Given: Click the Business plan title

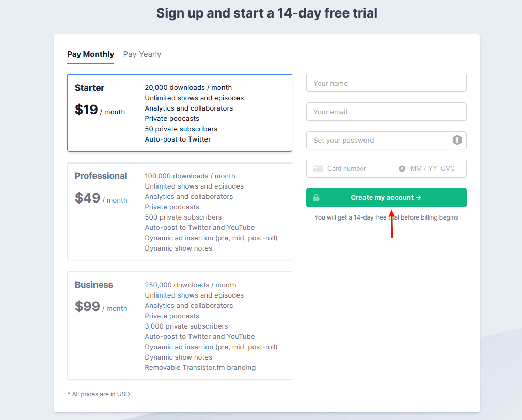Looking at the screenshot, I should pos(94,285).
